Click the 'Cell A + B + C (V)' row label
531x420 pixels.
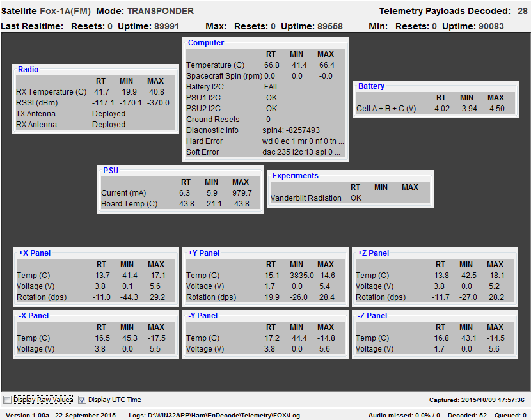386,109
